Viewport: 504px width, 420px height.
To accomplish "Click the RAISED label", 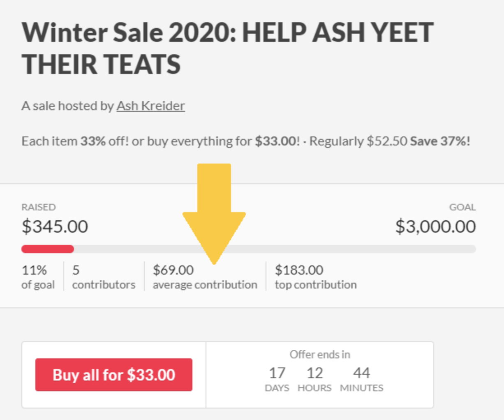I will click(39, 207).
